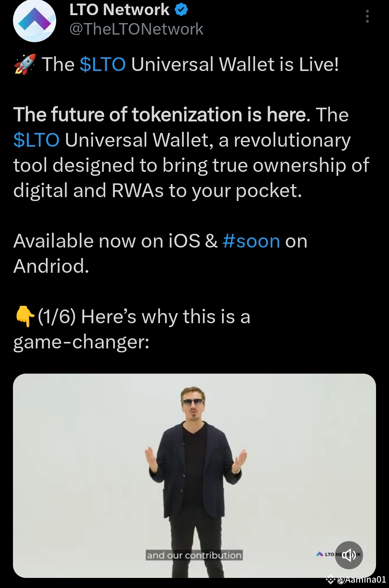Open the "(1/6) Here's why this is a" thread line
389x588 pixels.
click(x=132, y=317)
